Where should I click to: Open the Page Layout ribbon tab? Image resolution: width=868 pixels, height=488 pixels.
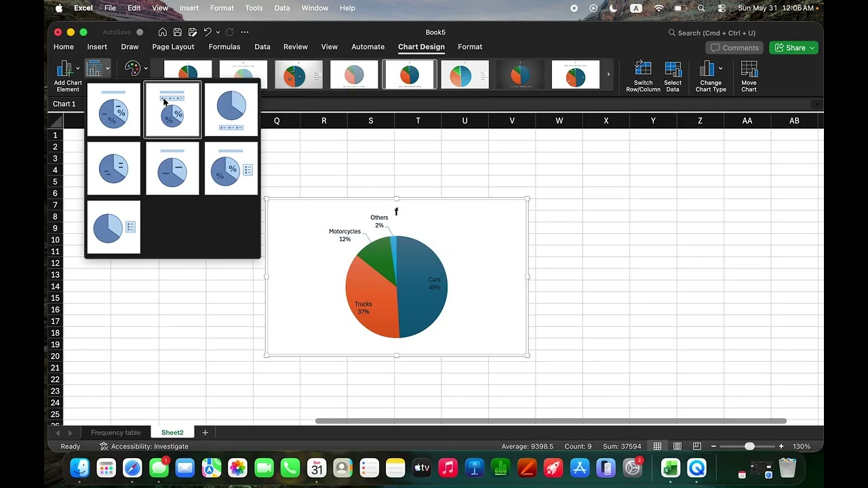(x=173, y=47)
